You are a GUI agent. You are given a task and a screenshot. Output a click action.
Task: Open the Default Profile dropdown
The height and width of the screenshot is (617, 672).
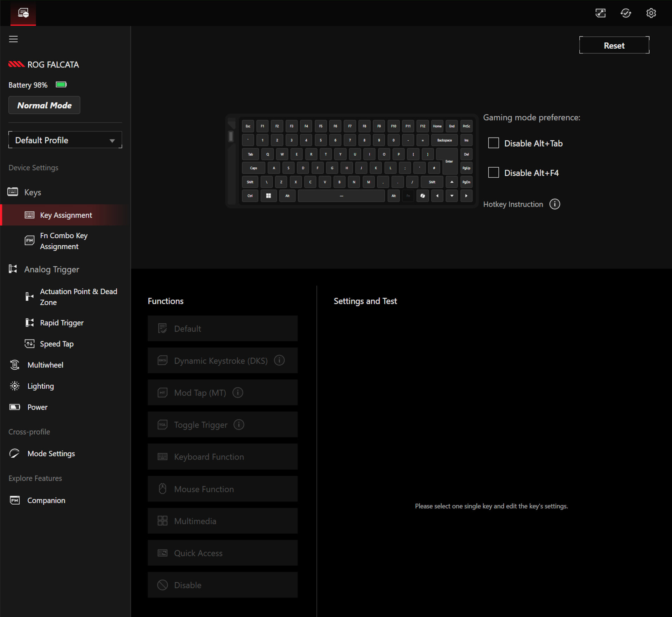[65, 140]
